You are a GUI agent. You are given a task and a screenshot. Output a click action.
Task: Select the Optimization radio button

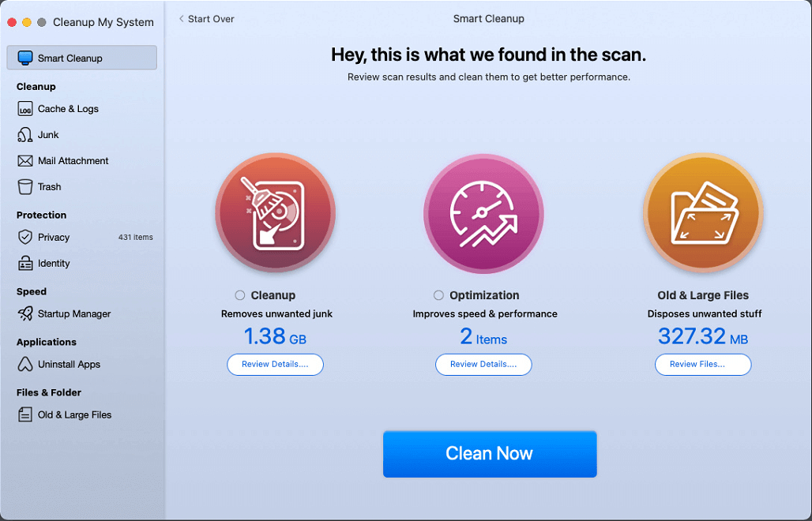pos(438,295)
